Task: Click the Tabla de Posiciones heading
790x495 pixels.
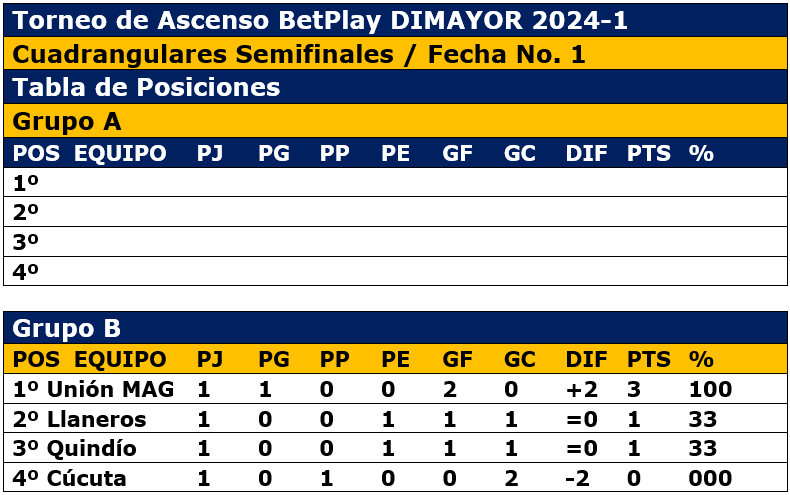Action: (146, 88)
